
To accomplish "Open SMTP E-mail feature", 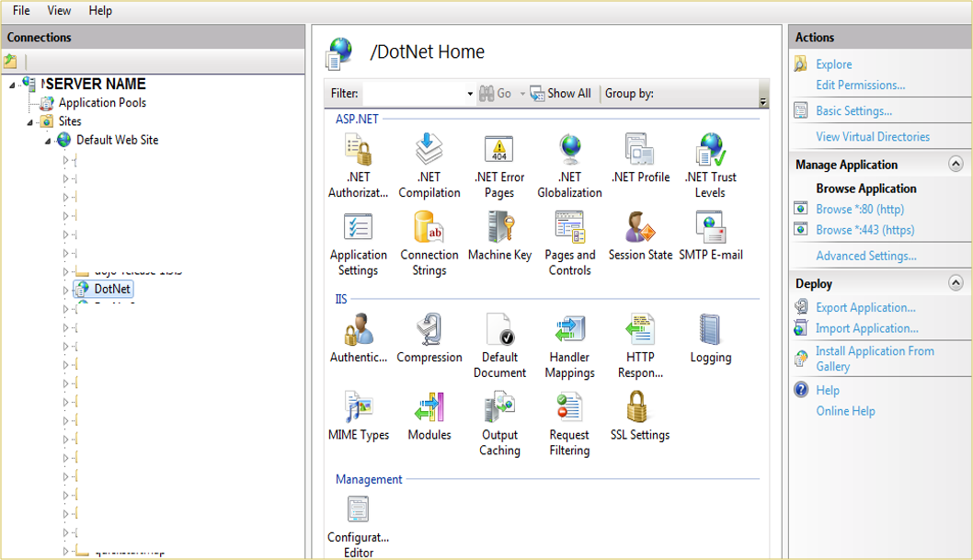I will [x=711, y=236].
